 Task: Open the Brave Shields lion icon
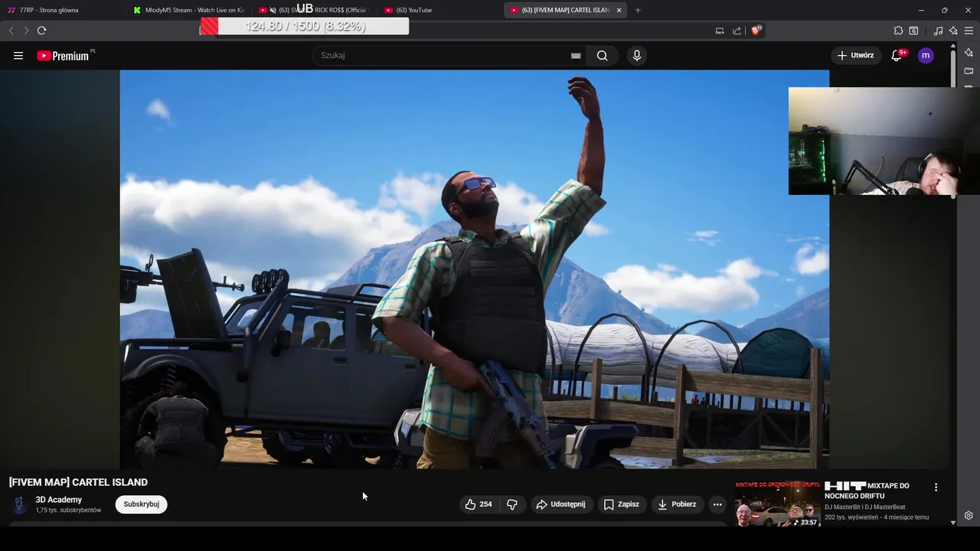coord(756,31)
